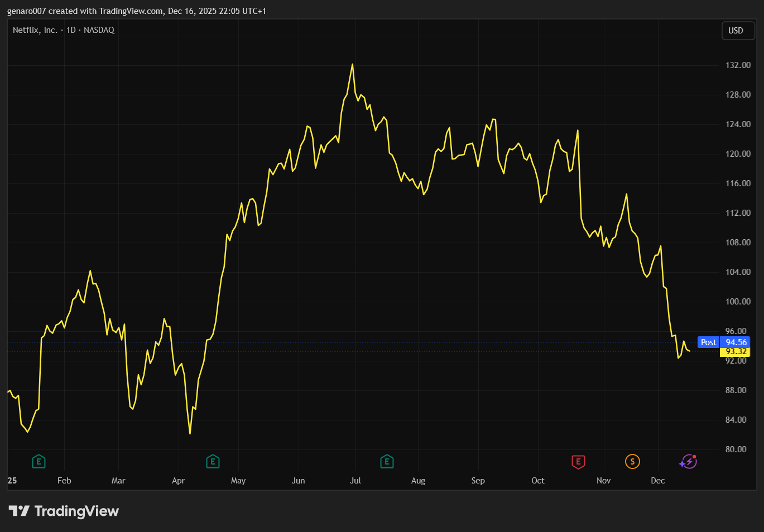Click the red earnings E marker in October
Screen dimensions: 764x532
click(x=578, y=462)
